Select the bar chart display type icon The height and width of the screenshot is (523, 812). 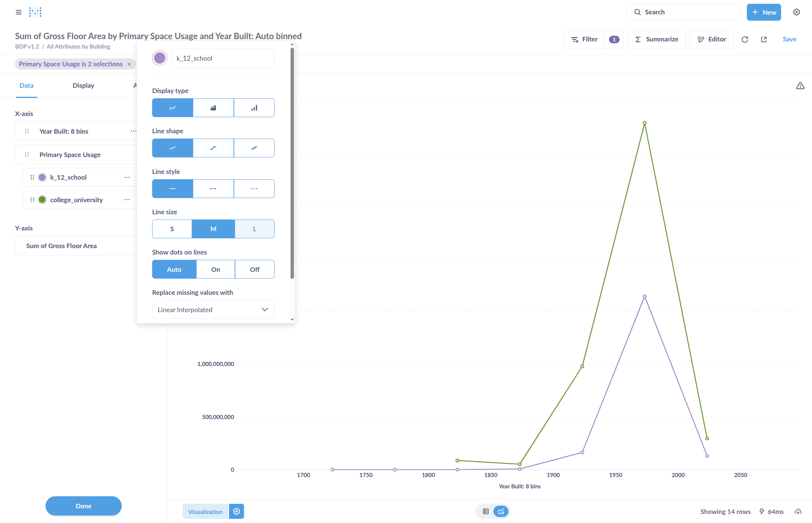(254, 108)
